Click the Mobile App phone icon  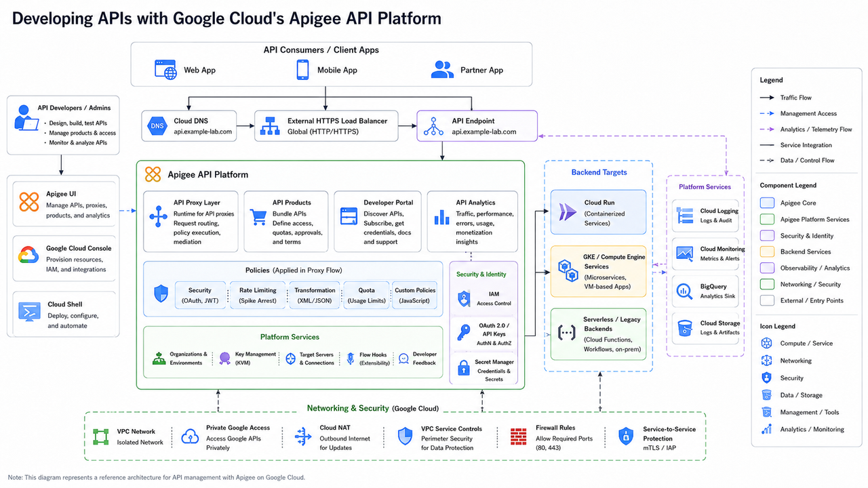tap(303, 70)
